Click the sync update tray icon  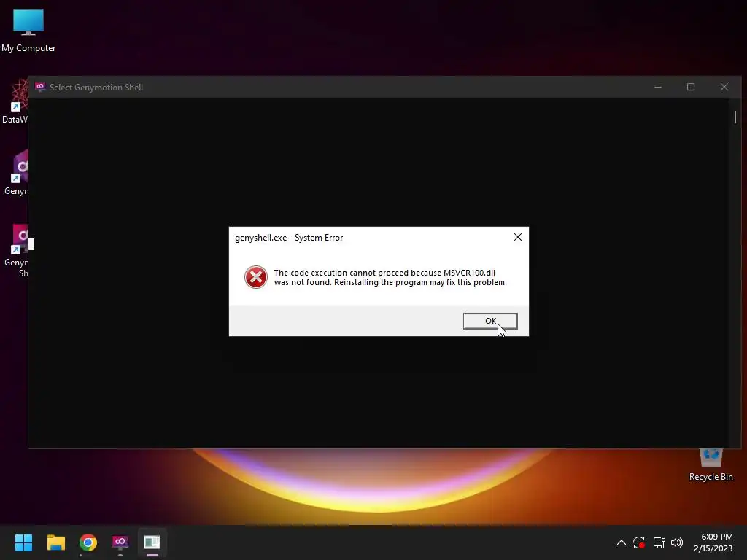coord(639,542)
